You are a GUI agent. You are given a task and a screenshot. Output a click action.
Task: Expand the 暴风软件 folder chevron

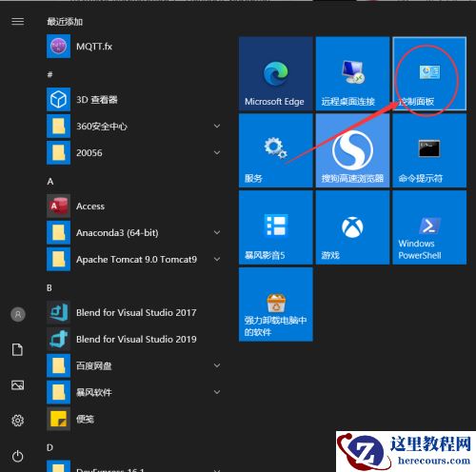217,392
